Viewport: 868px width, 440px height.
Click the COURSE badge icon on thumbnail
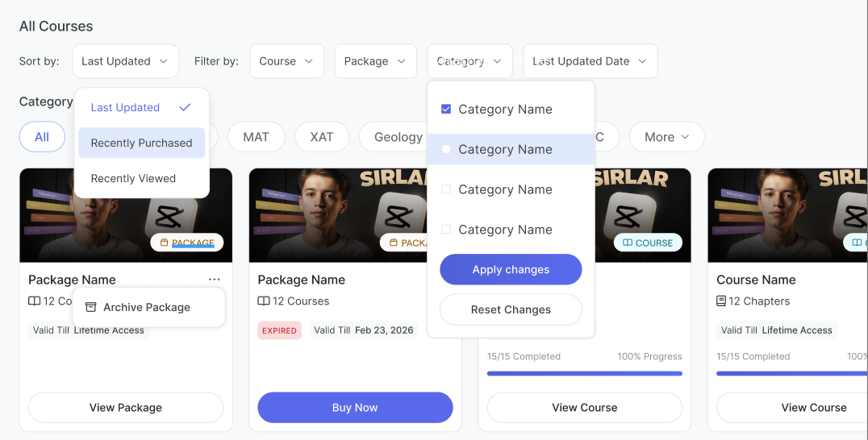(627, 243)
